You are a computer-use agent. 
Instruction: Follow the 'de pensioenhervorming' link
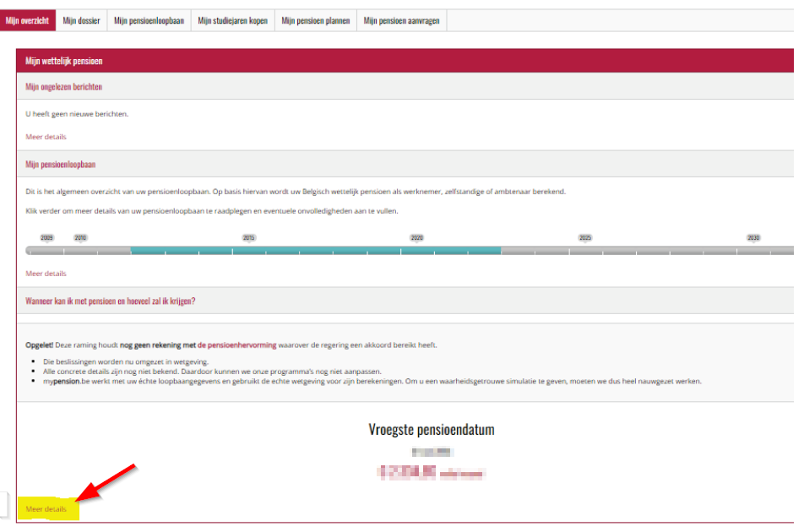(x=236, y=345)
